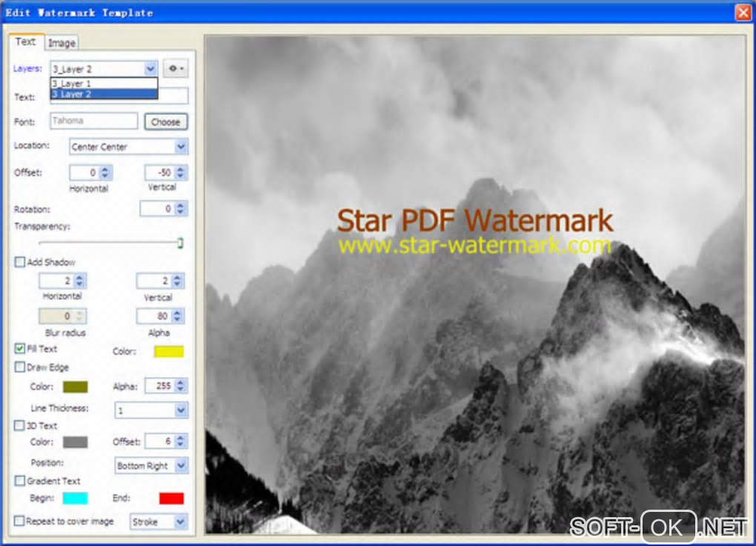Adjust the Vertical offset spinner arrows
This screenshot has height=546, width=756.
[x=180, y=173]
